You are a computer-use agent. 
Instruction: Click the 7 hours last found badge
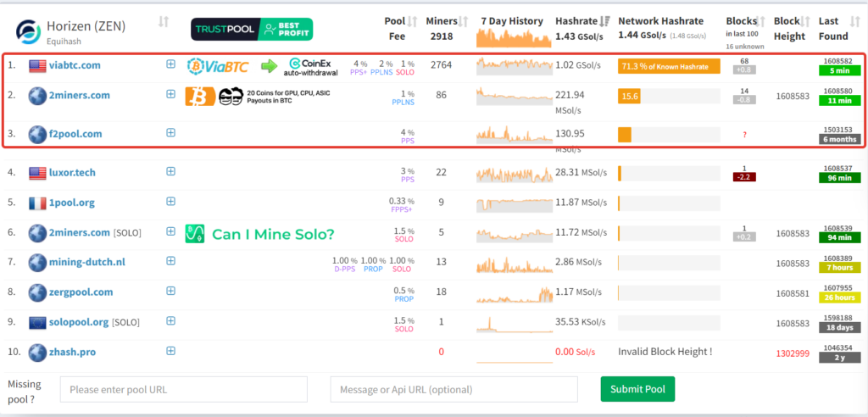pos(840,268)
